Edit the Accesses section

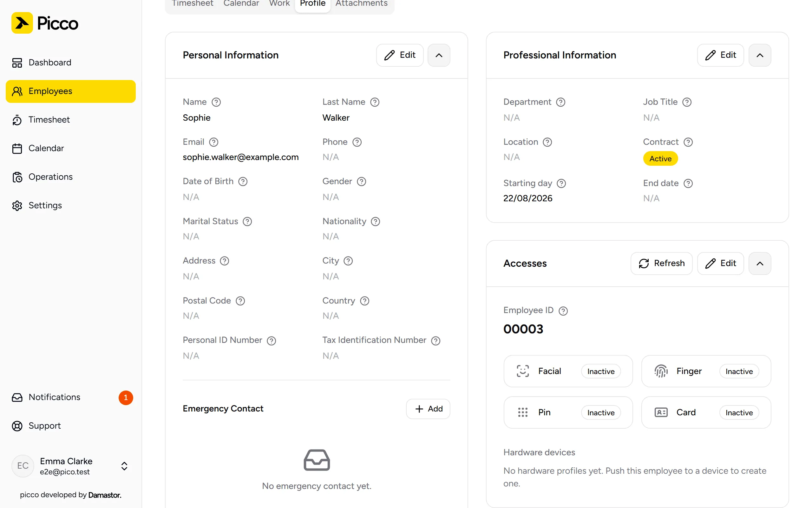[x=720, y=264]
